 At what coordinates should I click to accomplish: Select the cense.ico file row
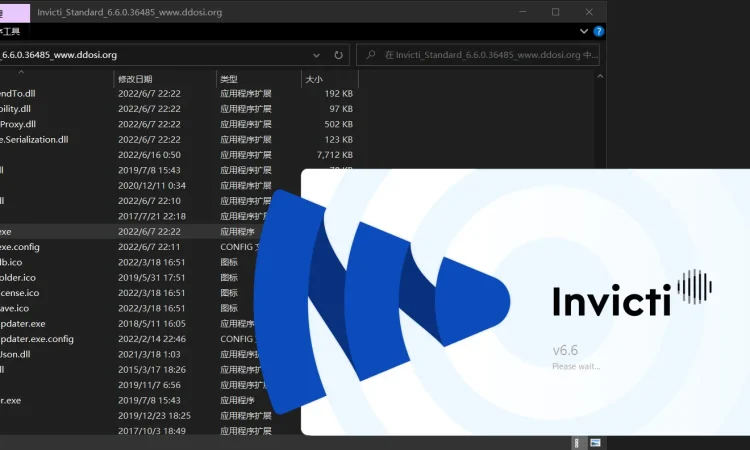tap(127, 293)
